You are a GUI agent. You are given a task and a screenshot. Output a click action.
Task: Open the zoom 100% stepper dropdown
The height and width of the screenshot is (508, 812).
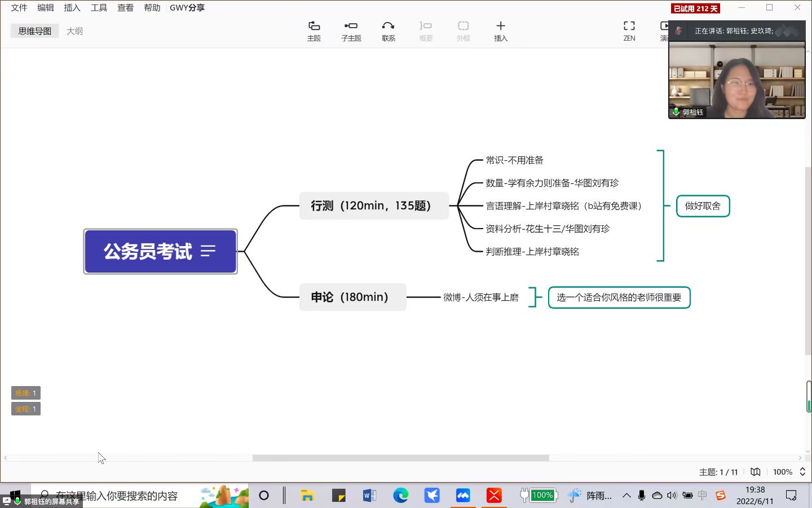[x=802, y=472]
